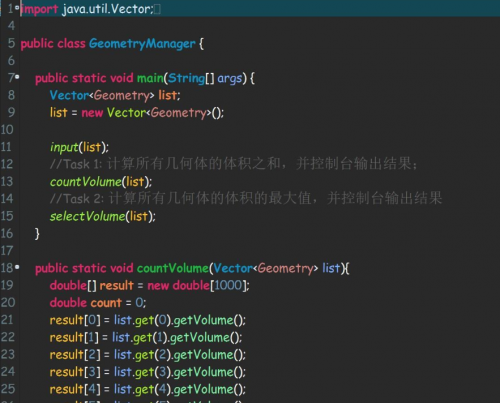
Task: Click the countVolume(list) call on line 13
Action: tap(101, 182)
